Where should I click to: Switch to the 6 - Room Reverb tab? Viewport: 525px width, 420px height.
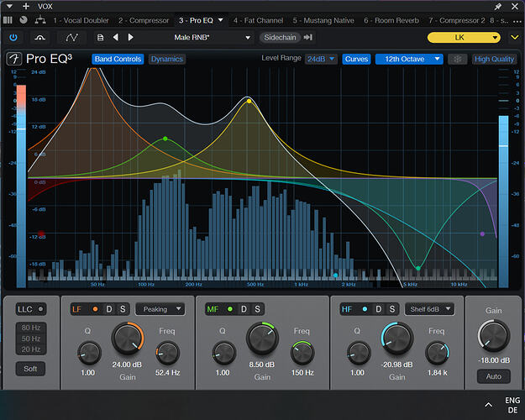[391, 20]
